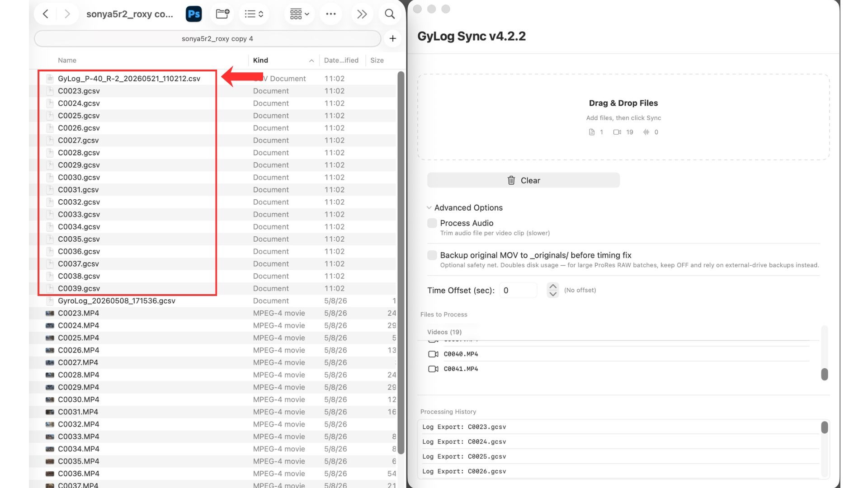Screen dimensions: 868x488
Task: Select C0040.MP4 in Files to Process
Action: 618,354
